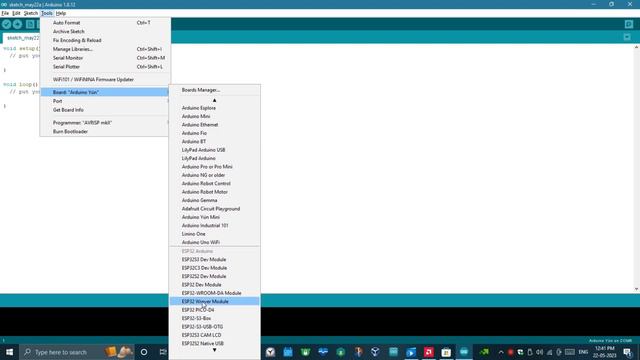640x360 pixels.
Task: Choose Archive Sketch menu entry
Action: click(105, 31)
